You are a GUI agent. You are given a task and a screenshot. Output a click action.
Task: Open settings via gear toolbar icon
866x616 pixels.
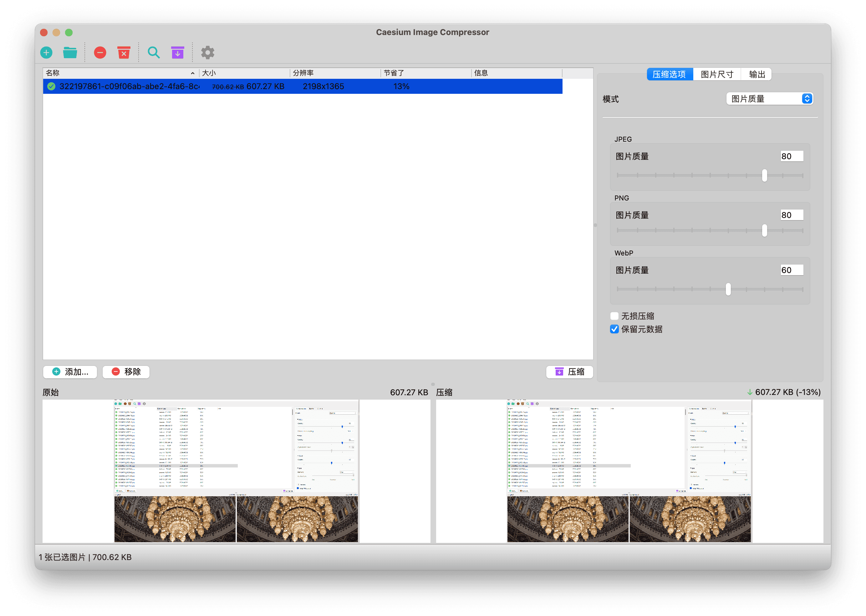coord(207,52)
